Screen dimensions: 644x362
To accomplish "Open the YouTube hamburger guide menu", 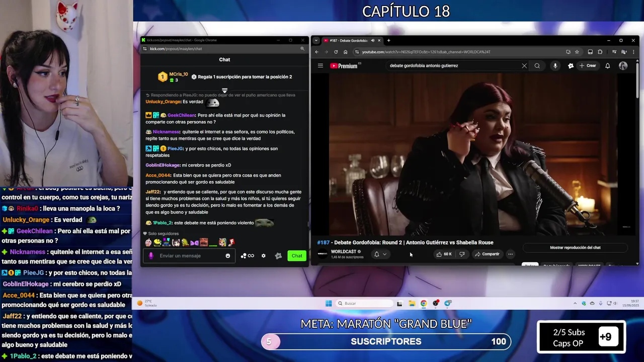I will (320, 66).
